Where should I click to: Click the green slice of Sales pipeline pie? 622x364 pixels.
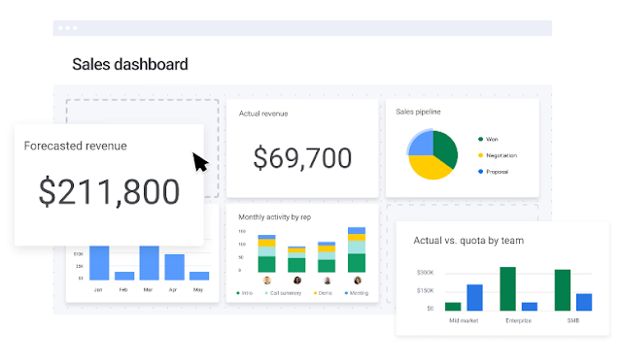click(x=446, y=149)
